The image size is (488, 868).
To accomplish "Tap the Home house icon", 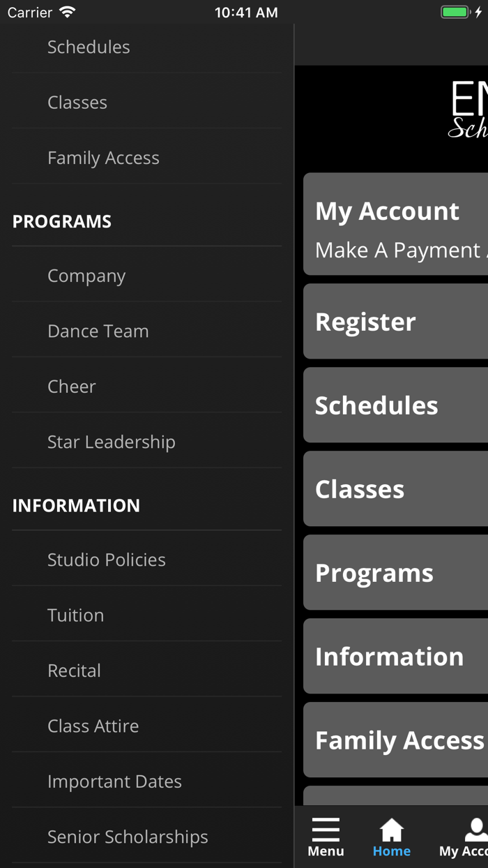I will point(391,830).
